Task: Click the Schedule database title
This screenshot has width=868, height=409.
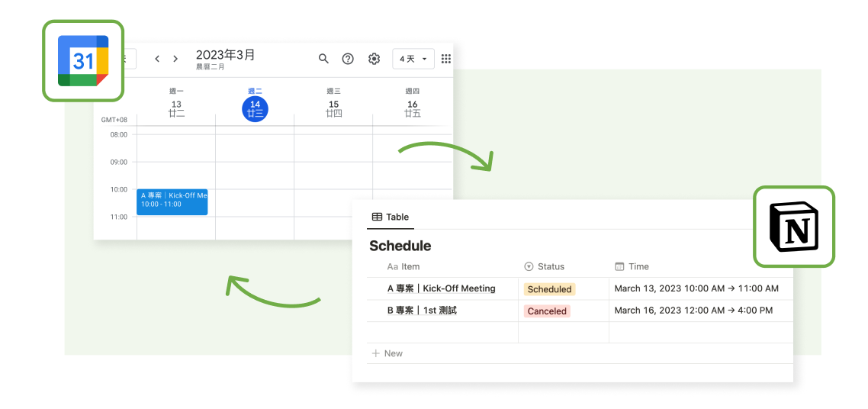Action: coord(400,246)
